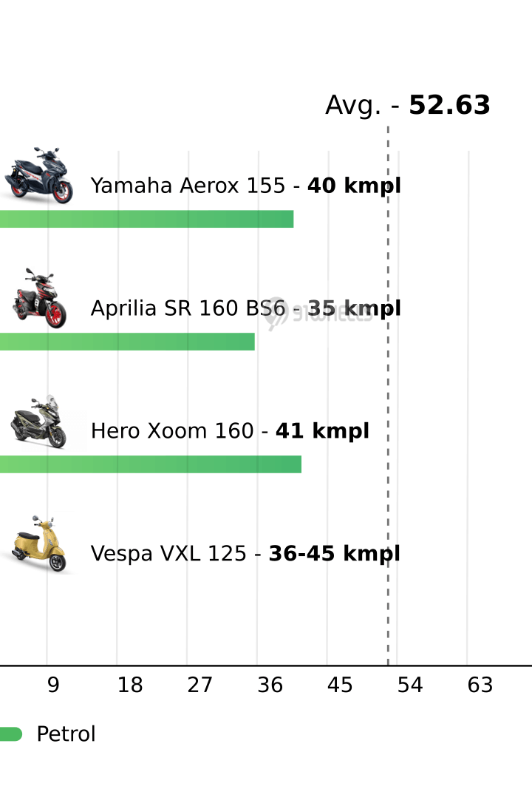The height and width of the screenshot is (806, 532).
Task: Click the yellow Vespa VXL 125 image
Action: point(40,544)
